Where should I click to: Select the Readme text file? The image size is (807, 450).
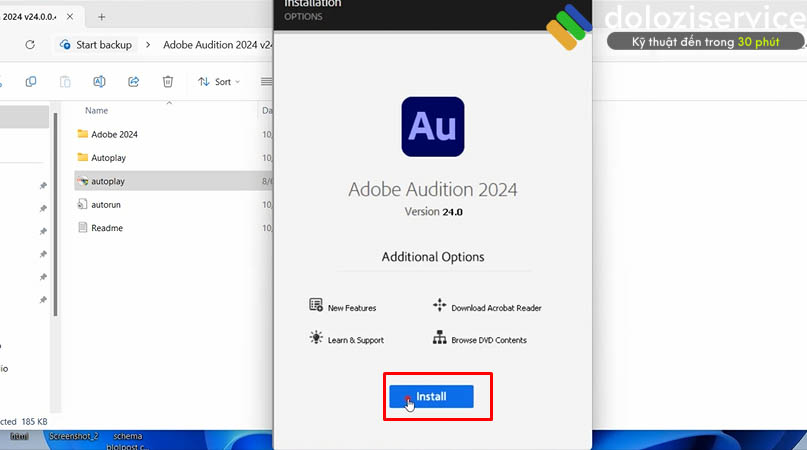tap(107, 228)
